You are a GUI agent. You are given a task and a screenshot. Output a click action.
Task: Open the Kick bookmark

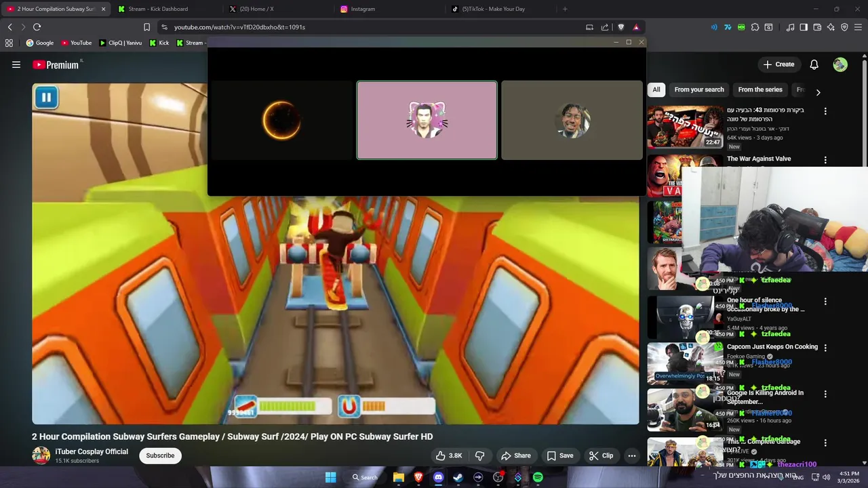(x=159, y=43)
